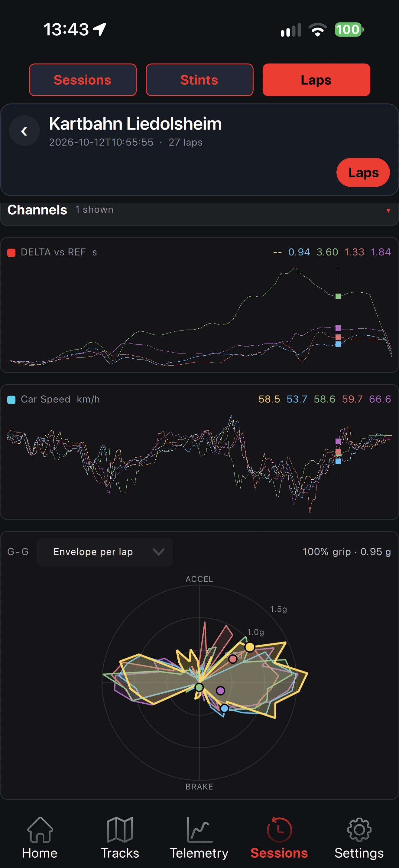The width and height of the screenshot is (399, 868).
Task: Click the red DELTA vs REF swatch
Action: click(11, 253)
